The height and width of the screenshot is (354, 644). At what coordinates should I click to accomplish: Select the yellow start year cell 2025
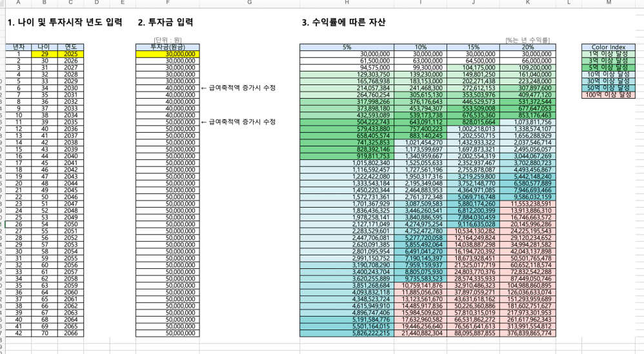click(70, 54)
